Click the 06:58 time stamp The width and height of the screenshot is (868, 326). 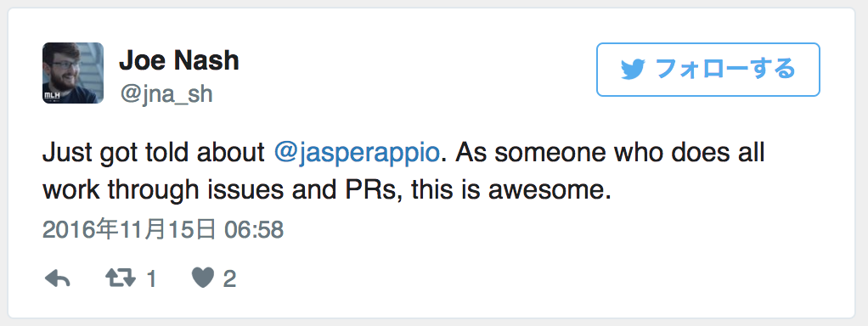pos(254,230)
